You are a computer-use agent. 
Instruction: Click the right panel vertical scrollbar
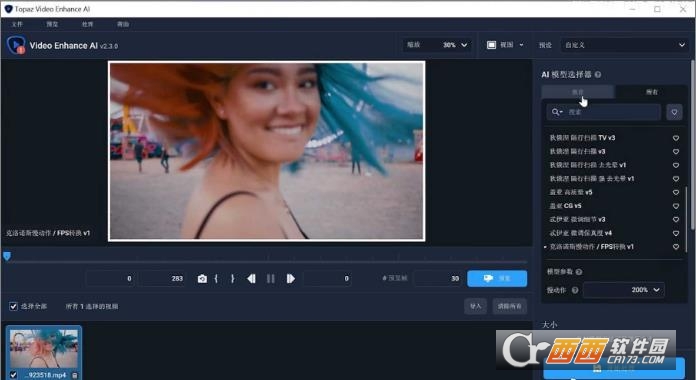pyautogui.click(x=692, y=144)
